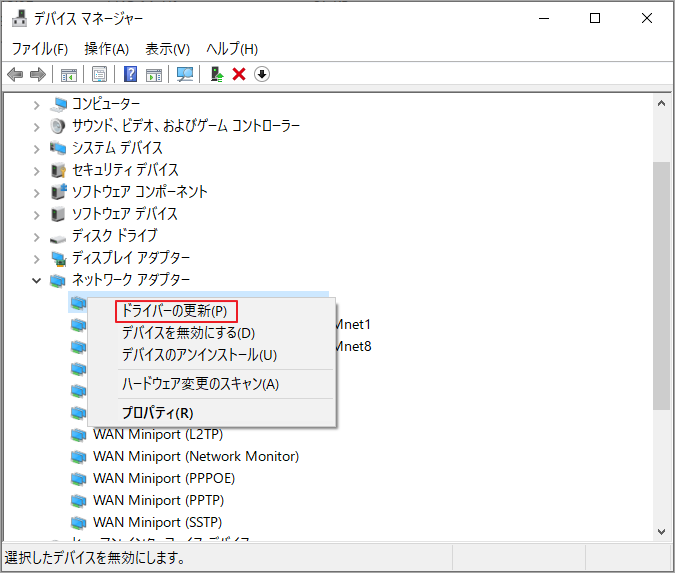675x573 pixels.
Task: Click the scan hardware changes monitor icon
Action: tap(184, 74)
